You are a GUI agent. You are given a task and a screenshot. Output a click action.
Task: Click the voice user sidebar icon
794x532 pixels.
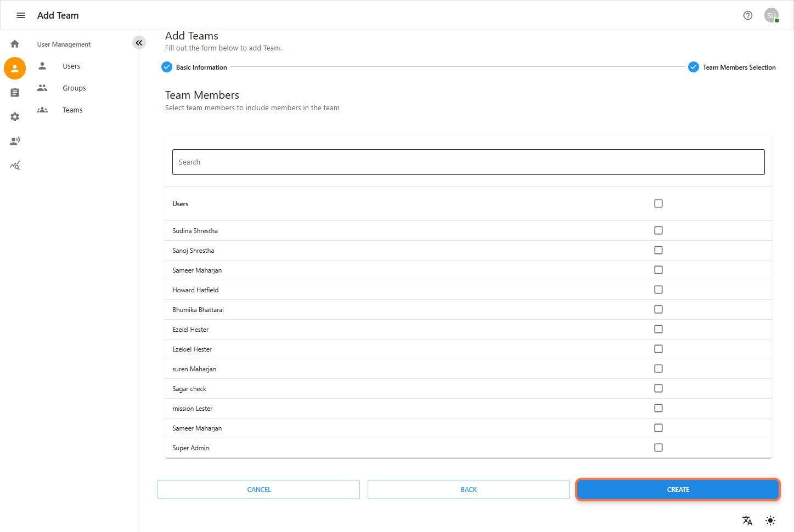(15, 141)
